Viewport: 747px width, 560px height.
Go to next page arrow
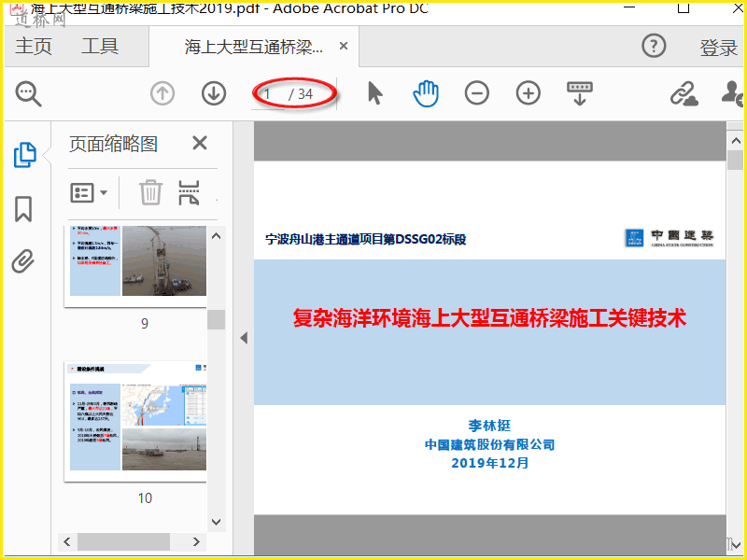coord(214,93)
